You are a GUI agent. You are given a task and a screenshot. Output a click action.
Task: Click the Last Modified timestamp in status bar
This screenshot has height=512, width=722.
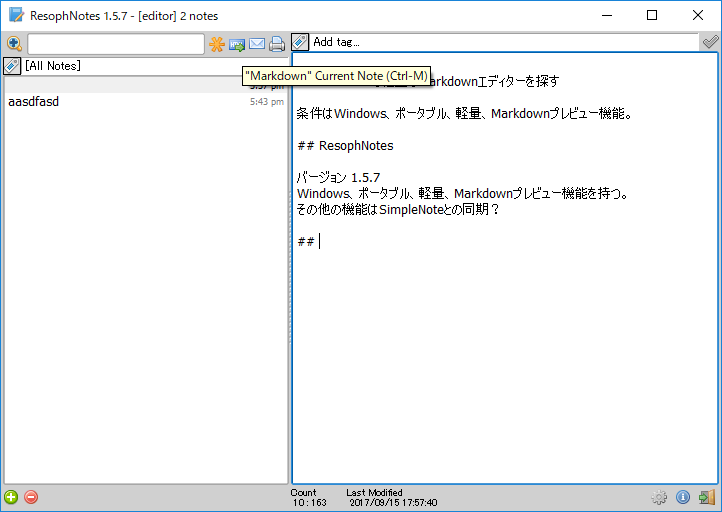[x=393, y=502]
